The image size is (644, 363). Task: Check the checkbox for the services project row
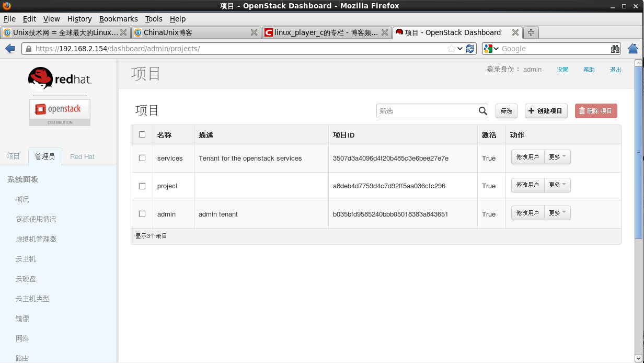(x=141, y=158)
